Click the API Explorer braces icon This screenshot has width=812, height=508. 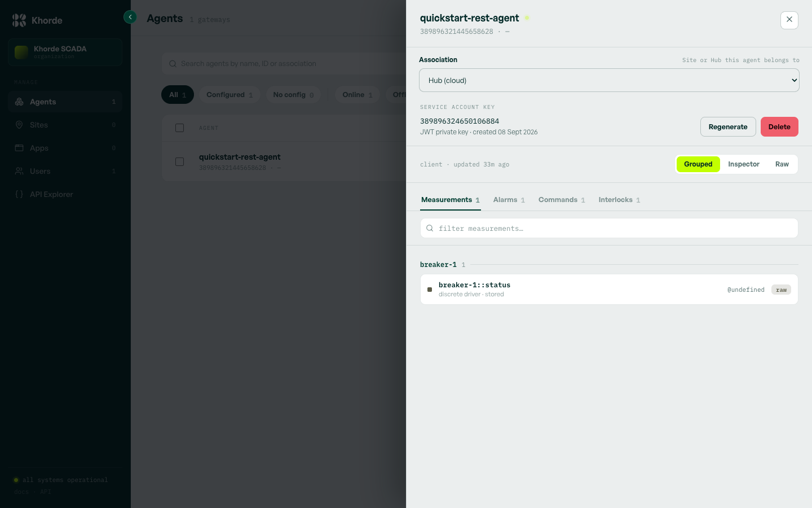click(x=19, y=194)
